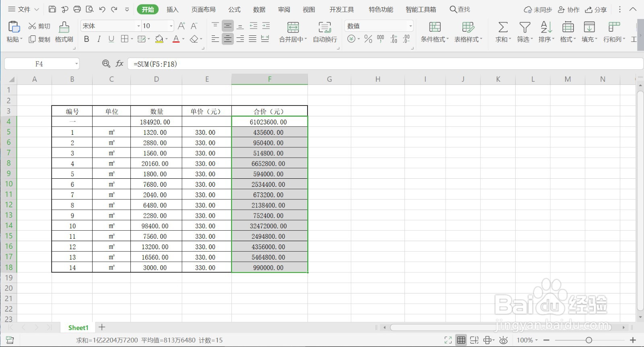The image size is (644, 347).
Task: Toggle horizontal center alignment
Action: point(228,39)
